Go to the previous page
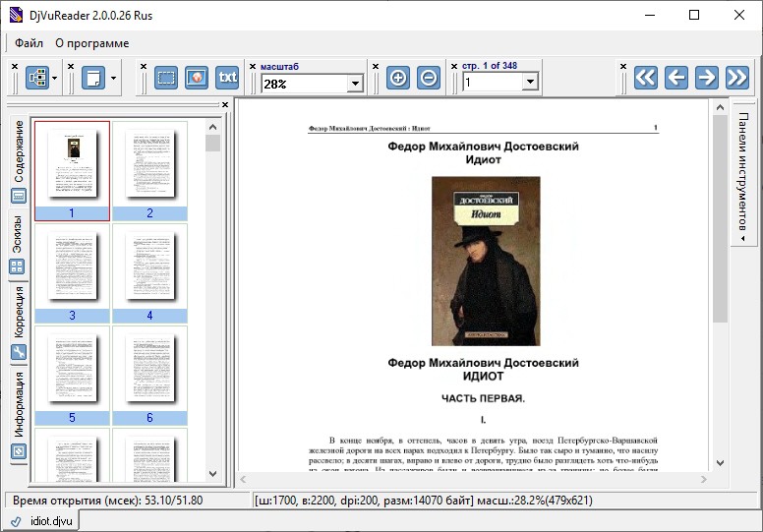The width and height of the screenshot is (763, 532). point(675,78)
